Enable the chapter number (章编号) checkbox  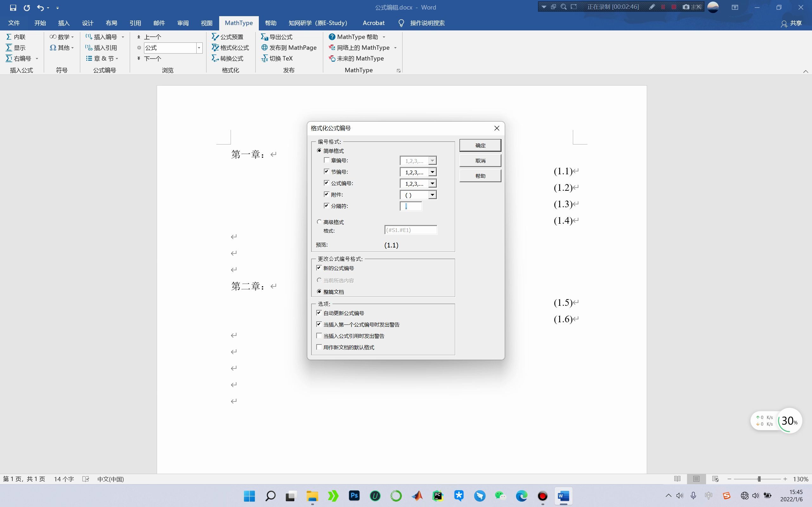click(326, 160)
